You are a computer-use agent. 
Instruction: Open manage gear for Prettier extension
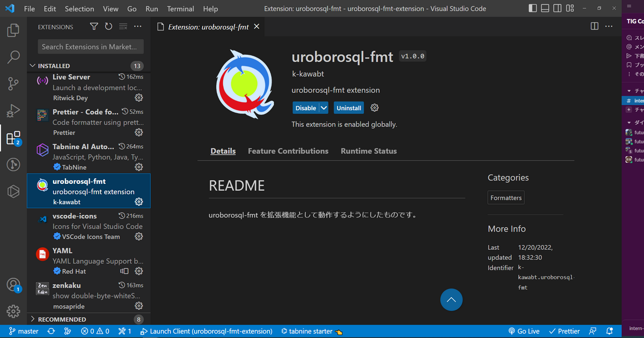point(138,132)
